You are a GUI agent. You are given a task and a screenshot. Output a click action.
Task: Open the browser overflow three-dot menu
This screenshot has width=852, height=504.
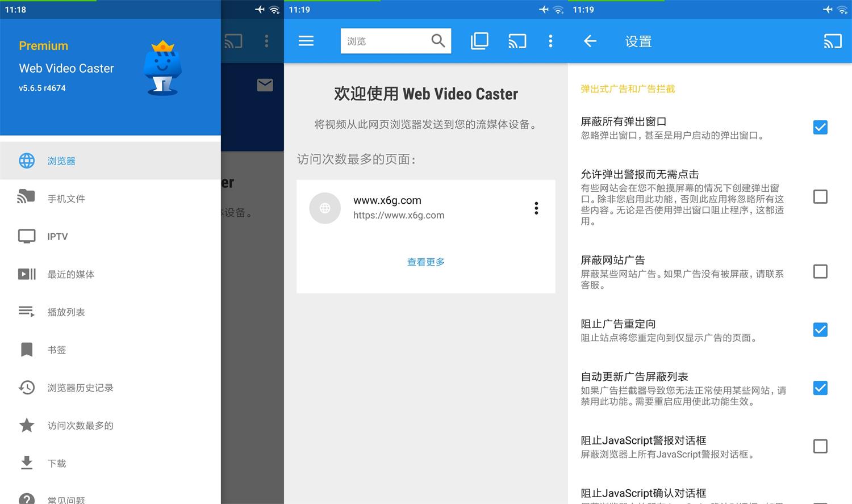pyautogui.click(x=550, y=40)
